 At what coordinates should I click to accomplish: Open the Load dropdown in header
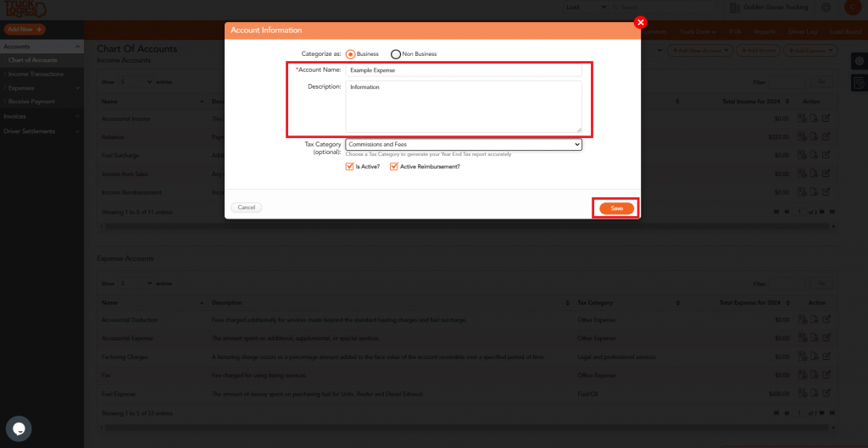pyautogui.click(x=585, y=7)
